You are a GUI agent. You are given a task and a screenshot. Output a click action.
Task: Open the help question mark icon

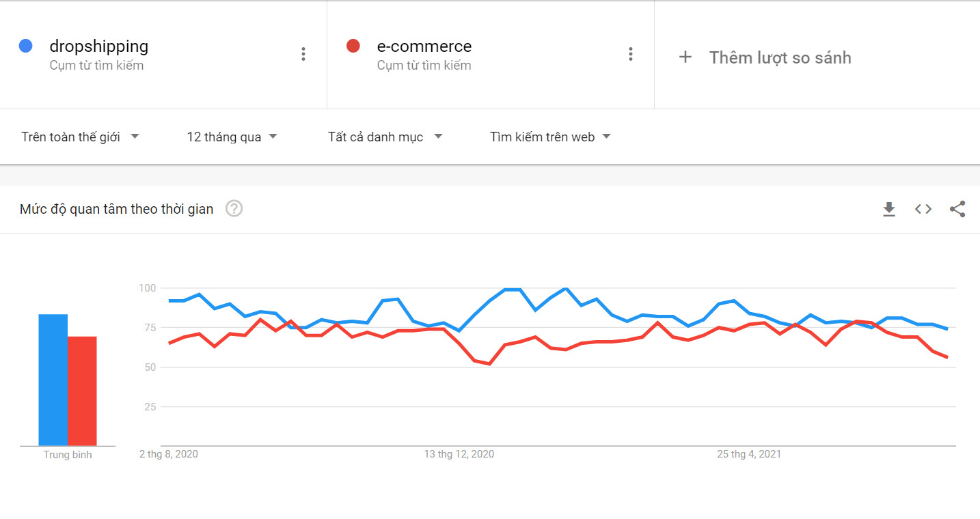234,209
